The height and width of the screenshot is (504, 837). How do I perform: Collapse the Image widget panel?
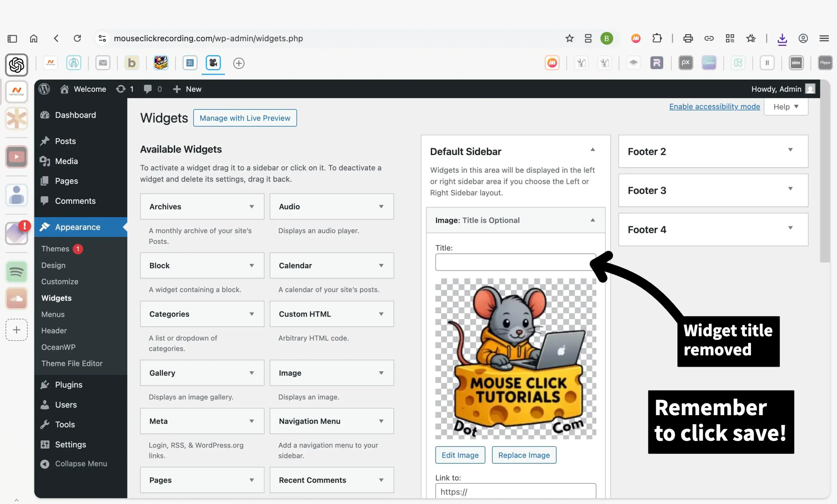coord(593,220)
